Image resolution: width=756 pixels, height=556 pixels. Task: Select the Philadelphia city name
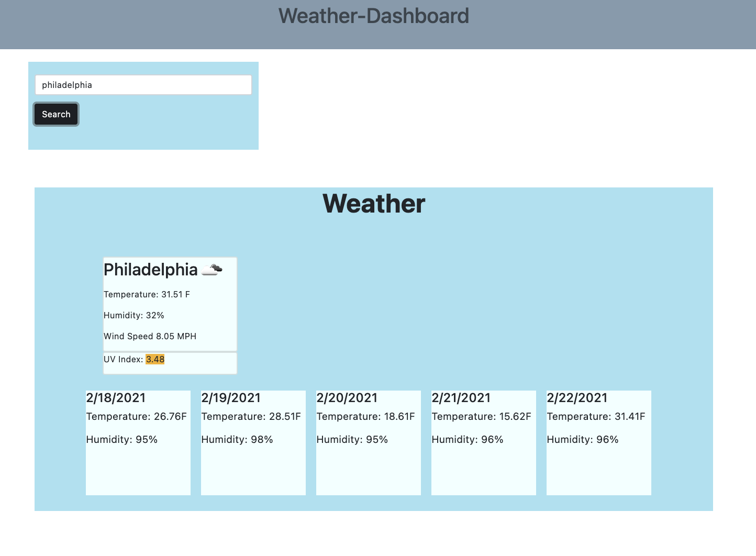tap(151, 270)
